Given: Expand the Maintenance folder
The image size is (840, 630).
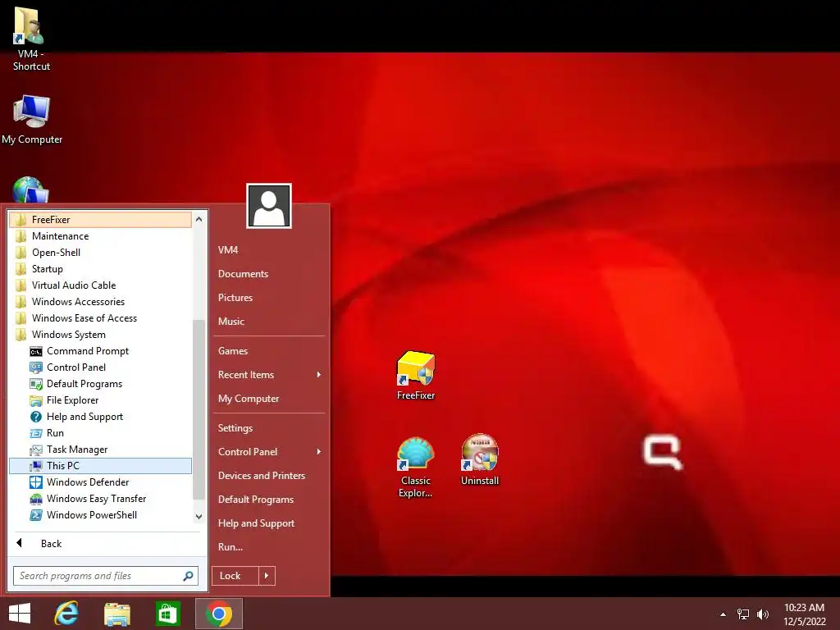Looking at the screenshot, I should pyautogui.click(x=100, y=236).
